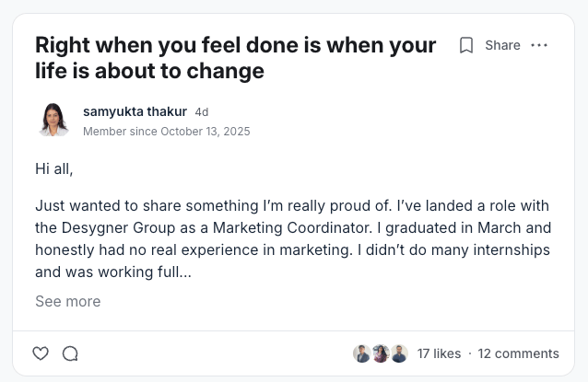588x382 pixels.
Task: Bookmark this post
Action: tap(466, 45)
